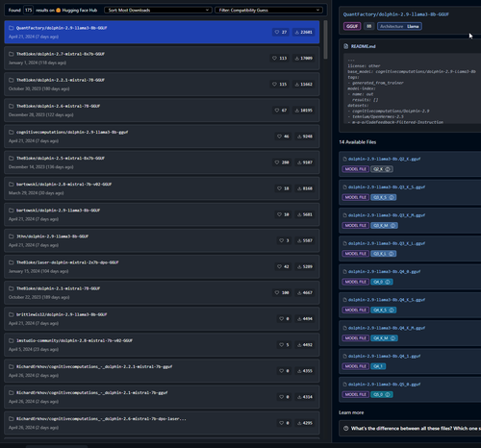This screenshot has width=481, height=448.
Task: Click the 175 results count box
Action: (x=29, y=11)
